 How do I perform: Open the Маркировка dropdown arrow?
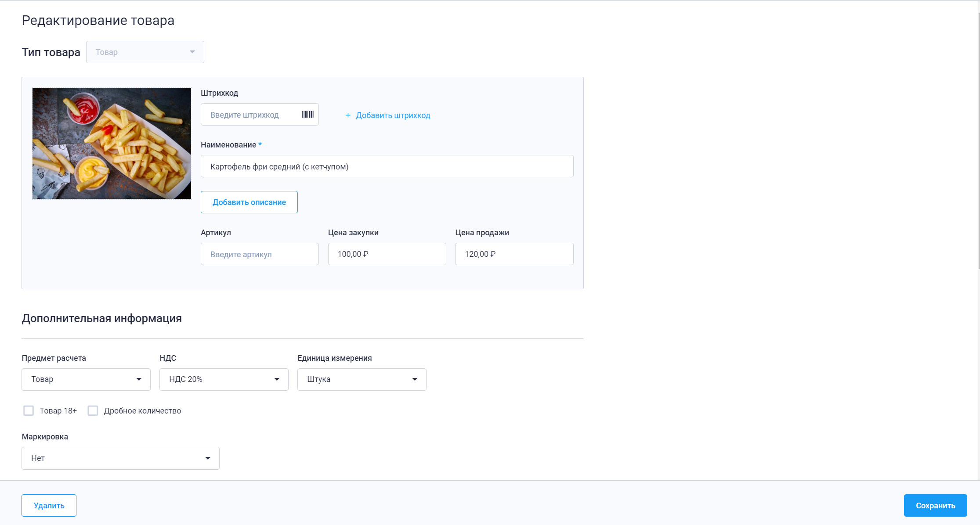(x=208, y=458)
